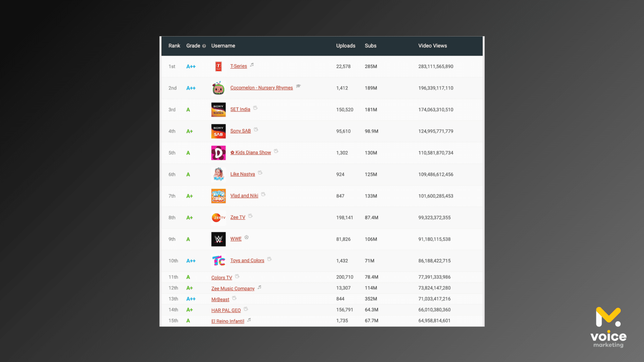
Task: Open the MrBeast channel link
Action: click(x=220, y=299)
